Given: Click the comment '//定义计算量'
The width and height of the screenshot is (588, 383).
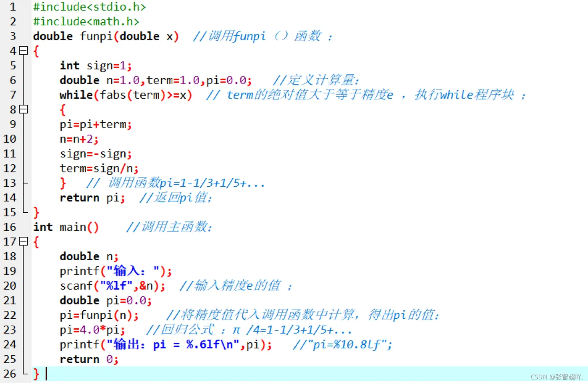Looking at the screenshot, I should pos(316,80).
